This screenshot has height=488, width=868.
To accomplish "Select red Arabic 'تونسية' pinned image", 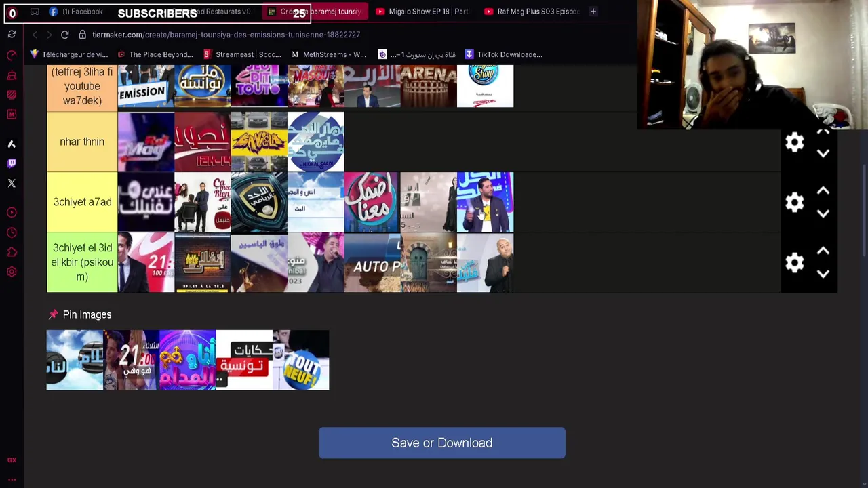I will click(x=244, y=360).
